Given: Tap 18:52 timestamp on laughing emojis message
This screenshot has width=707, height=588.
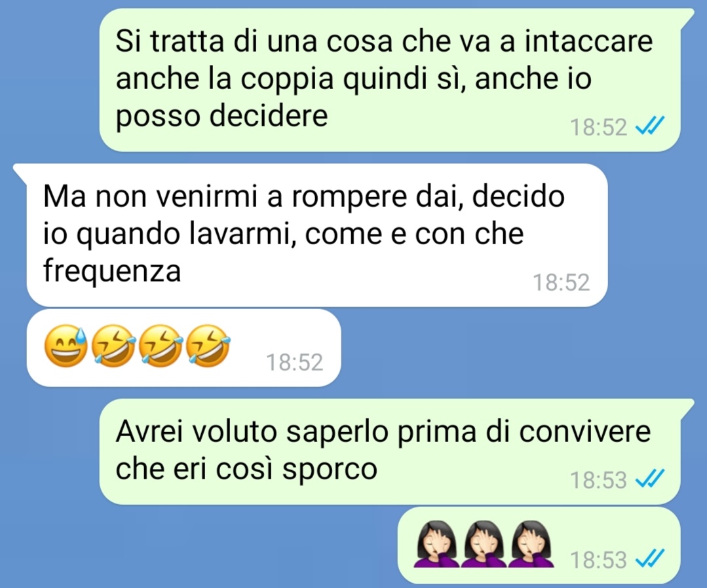Looking at the screenshot, I should 294,362.
